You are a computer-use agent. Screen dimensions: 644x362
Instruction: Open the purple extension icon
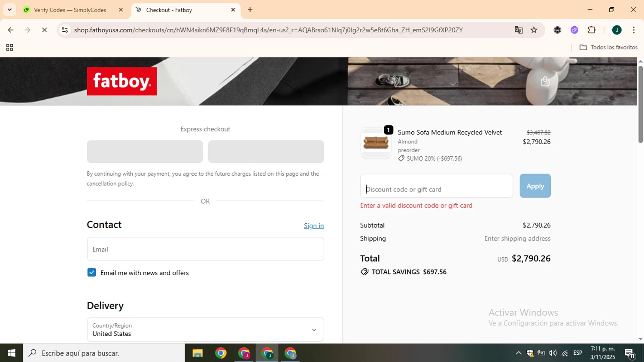574,30
